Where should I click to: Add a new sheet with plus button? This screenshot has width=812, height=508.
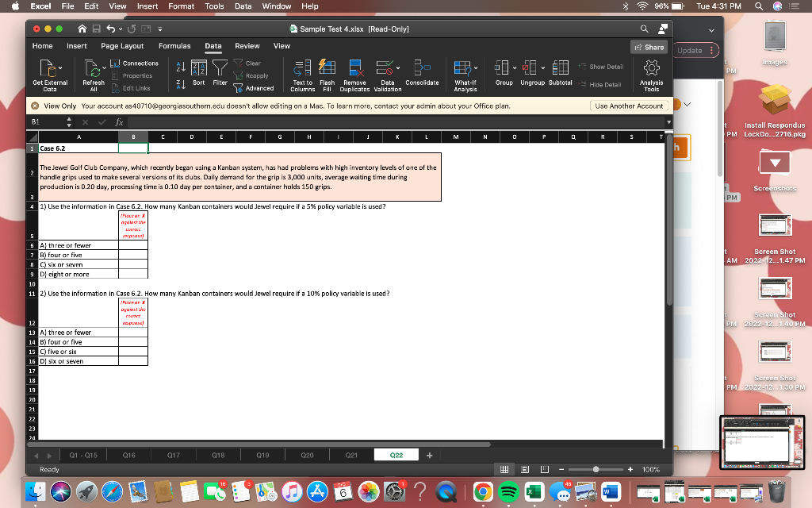429,455
